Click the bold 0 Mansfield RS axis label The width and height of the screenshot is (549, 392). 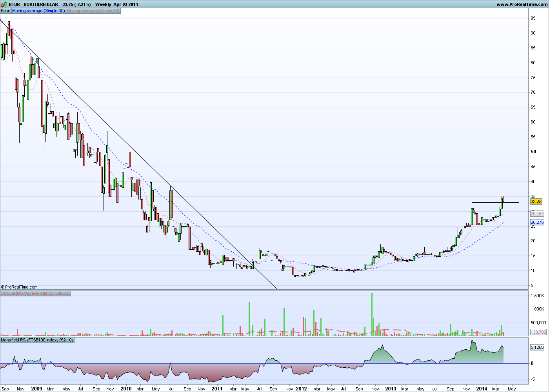click(x=532, y=363)
